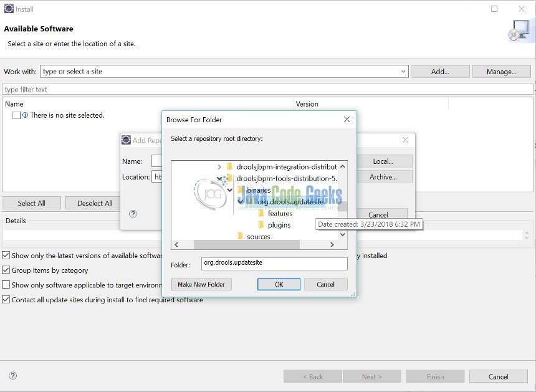Close the Add Repository dialog
Image resolution: width=536 pixels, height=392 pixels.
405,140
